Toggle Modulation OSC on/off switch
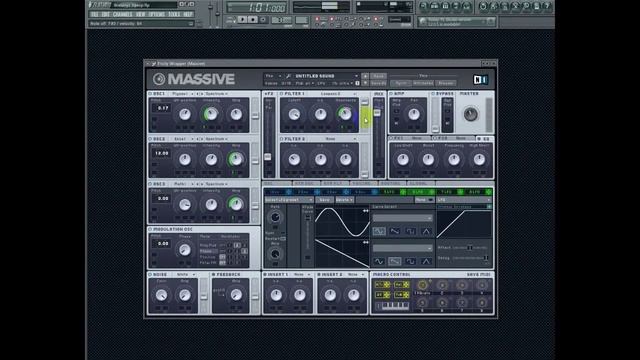The width and height of the screenshot is (640, 360). click(x=150, y=229)
